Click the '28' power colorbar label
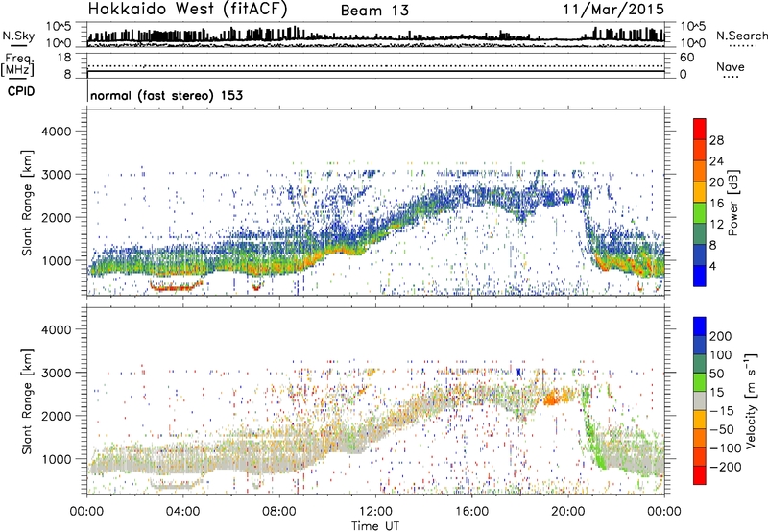This screenshot has height=532, width=768. (716, 140)
